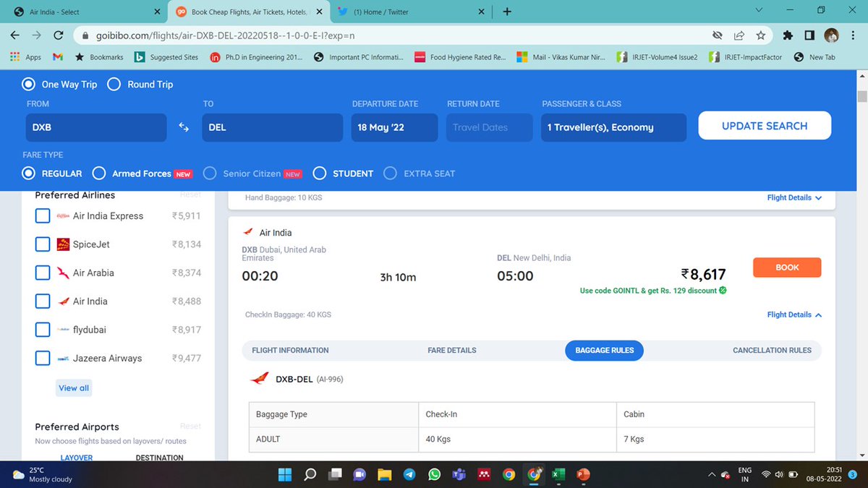This screenshot has width=868, height=488.
Task: Edit the TO field showing DEL
Action: pyautogui.click(x=273, y=127)
